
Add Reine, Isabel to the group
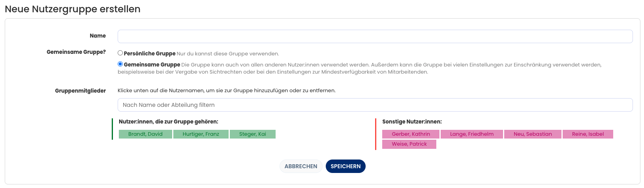pyautogui.click(x=588, y=134)
